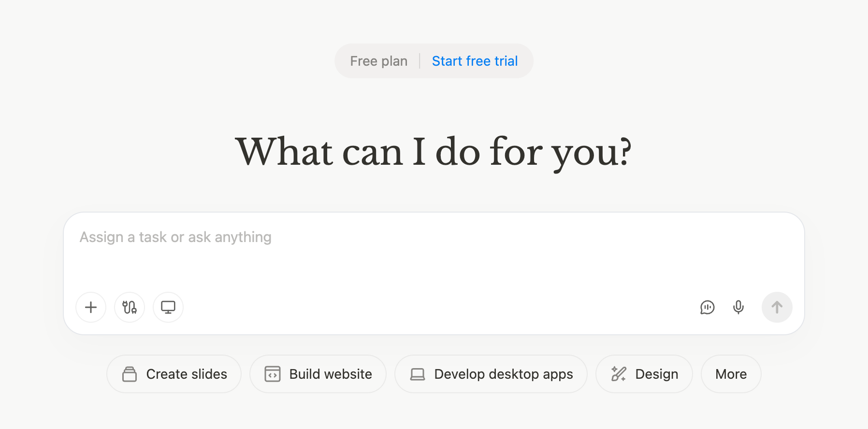Select Develop desktop apps suggestion

point(504,374)
